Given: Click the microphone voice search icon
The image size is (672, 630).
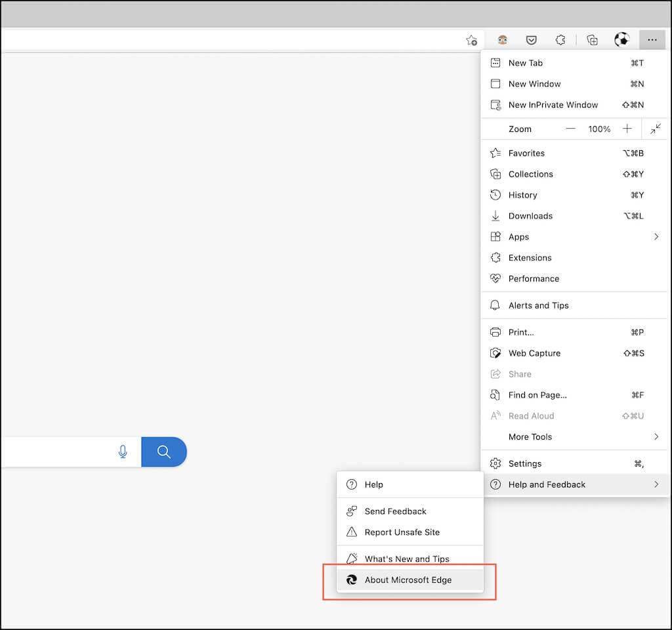Looking at the screenshot, I should 123,451.
